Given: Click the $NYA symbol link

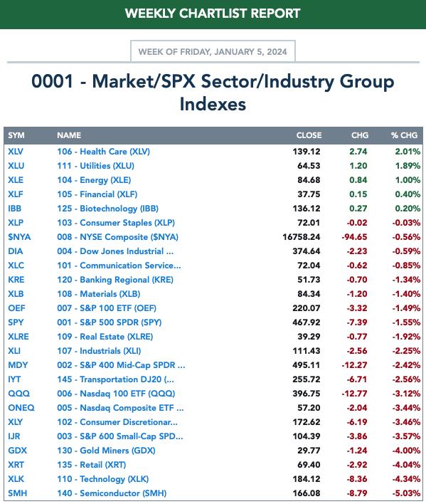Looking at the screenshot, I should pos(19,237).
